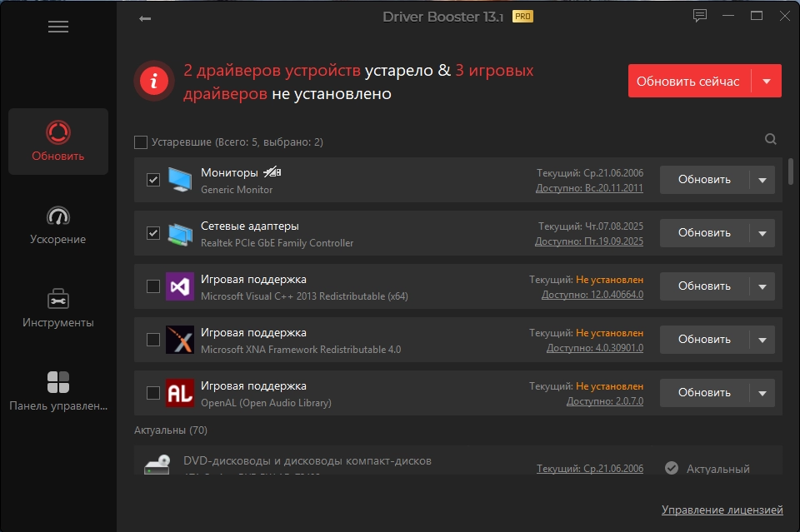Open the feedback chat icon
The width and height of the screenshot is (800, 532).
(699, 16)
